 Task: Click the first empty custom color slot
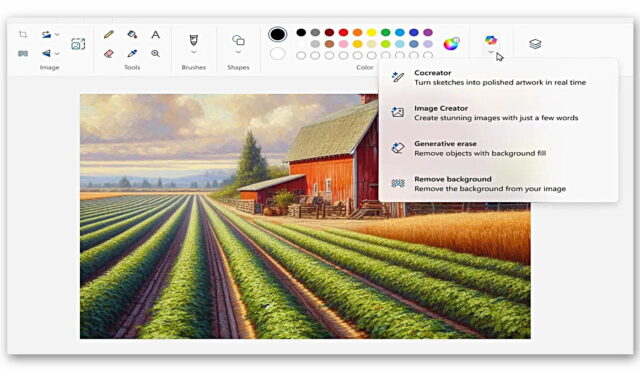click(x=301, y=55)
